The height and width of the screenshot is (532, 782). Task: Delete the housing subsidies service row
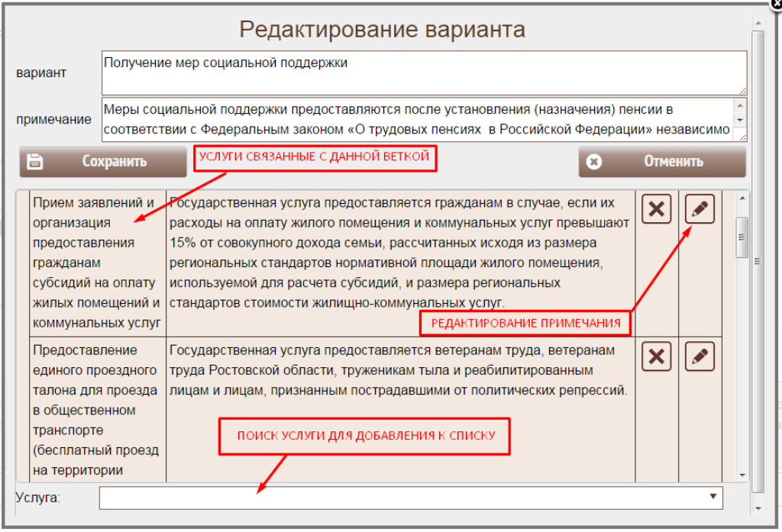pos(656,209)
